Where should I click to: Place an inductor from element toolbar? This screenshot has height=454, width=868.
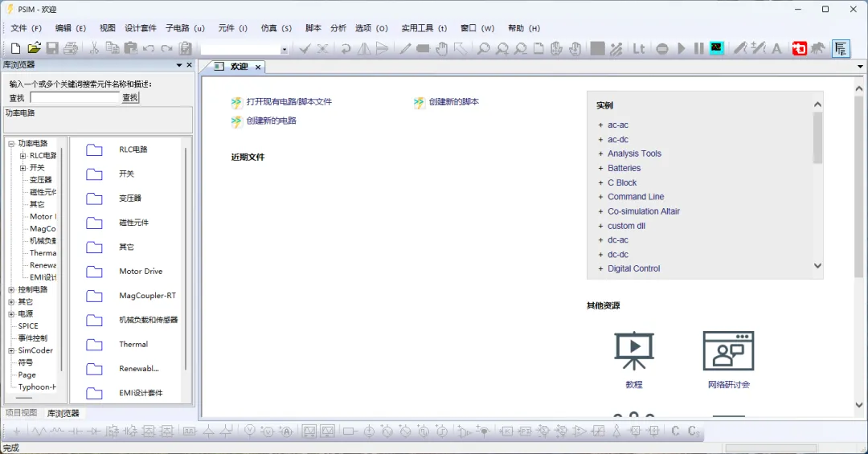57,432
